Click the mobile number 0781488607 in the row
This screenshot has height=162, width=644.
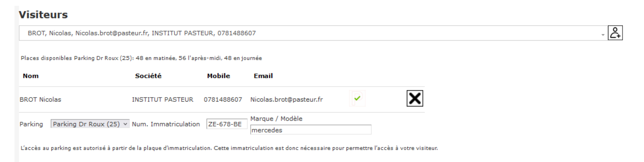click(x=223, y=100)
